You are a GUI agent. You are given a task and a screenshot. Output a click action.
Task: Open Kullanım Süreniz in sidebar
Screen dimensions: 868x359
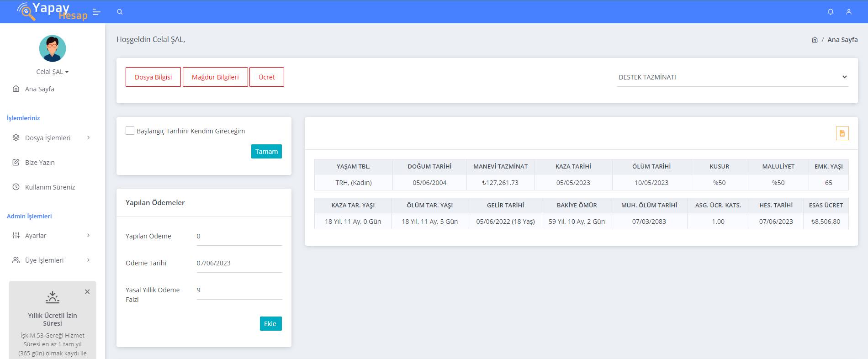tap(50, 187)
